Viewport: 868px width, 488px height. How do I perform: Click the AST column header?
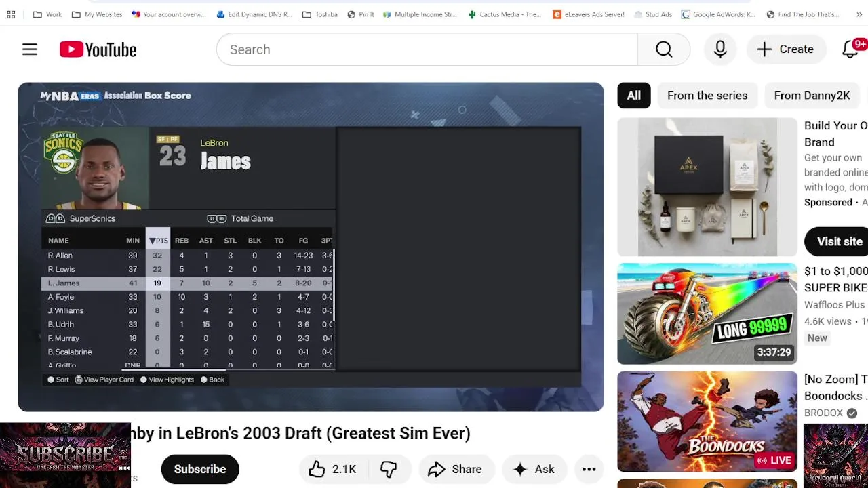(x=206, y=241)
